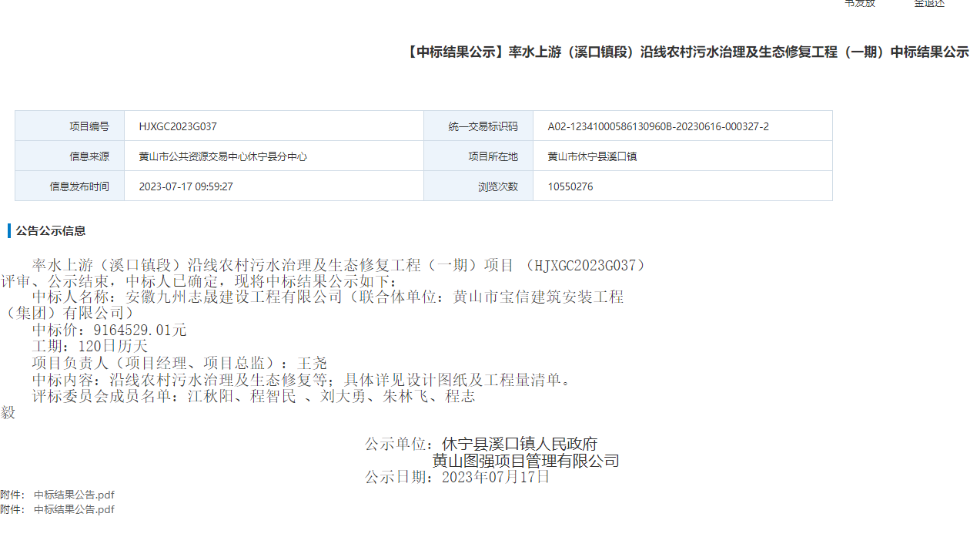This screenshot has width=980, height=537.
Task: Click the view count 10550276 value
Action: (570, 186)
